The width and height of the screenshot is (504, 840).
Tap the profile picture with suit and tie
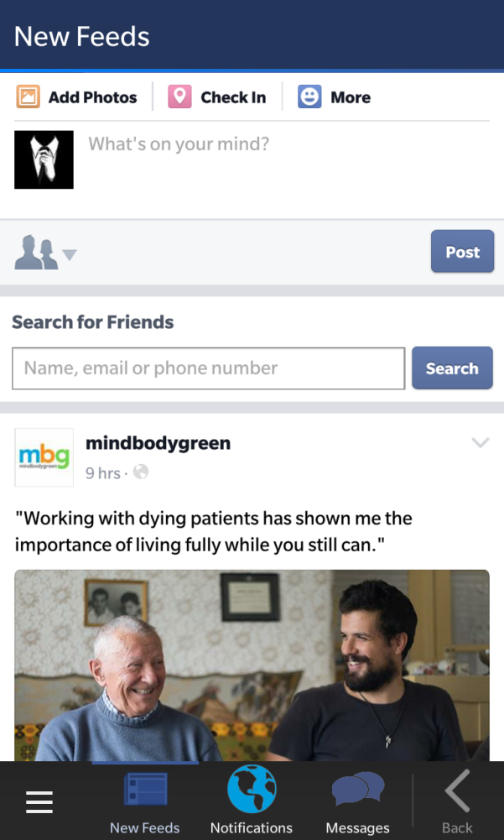[44, 159]
